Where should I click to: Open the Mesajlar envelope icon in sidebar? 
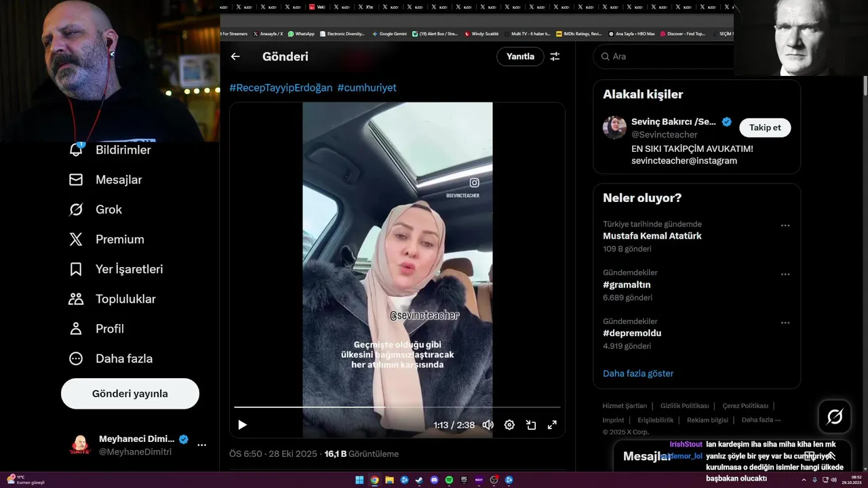pyautogui.click(x=76, y=180)
